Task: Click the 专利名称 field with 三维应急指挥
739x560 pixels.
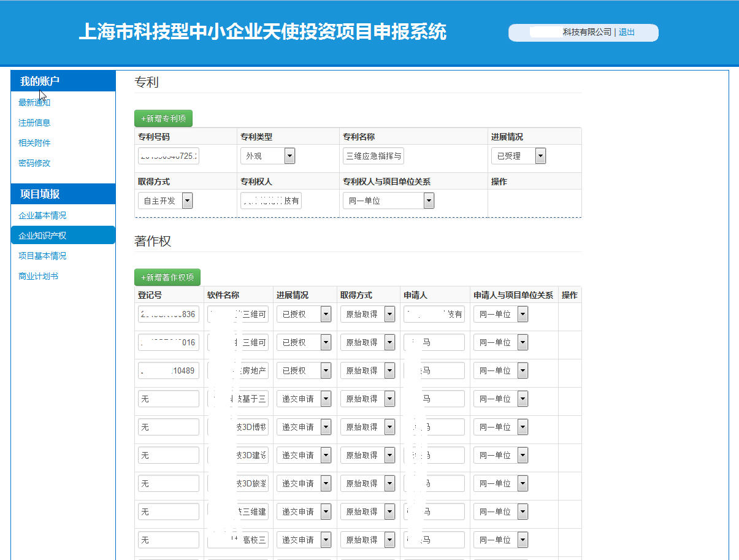Action: [x=373, y=156]
